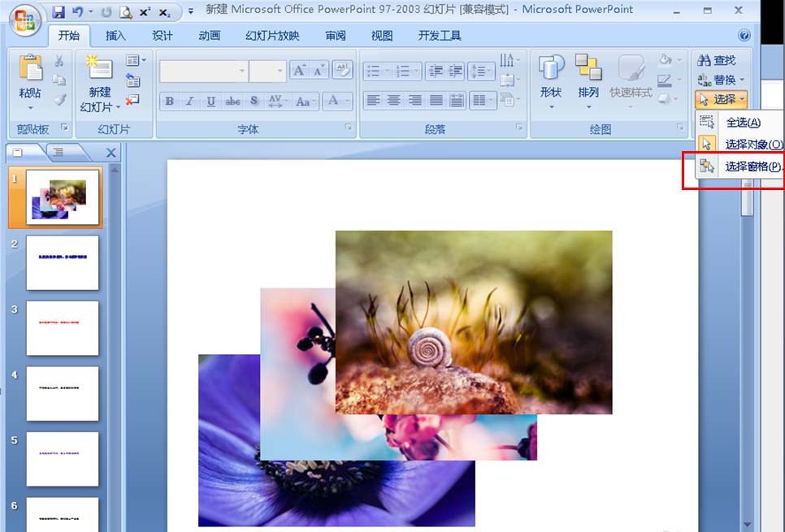Choose 全选(A) from the select menu
This screenshot has width=785, height=532.
pyautogui.click(x=739, y=122)
